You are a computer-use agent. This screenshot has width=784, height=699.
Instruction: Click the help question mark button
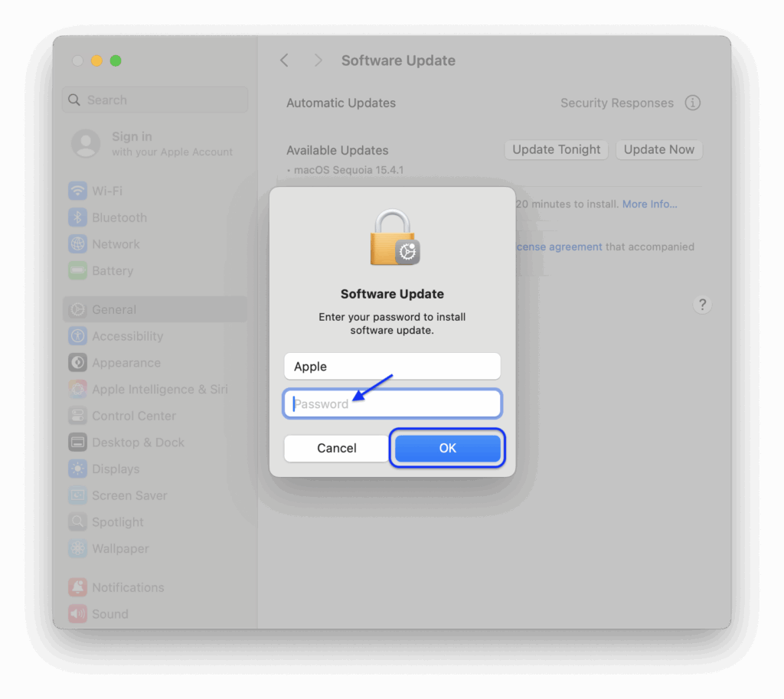pyautogui.click(x=702, y=305)
